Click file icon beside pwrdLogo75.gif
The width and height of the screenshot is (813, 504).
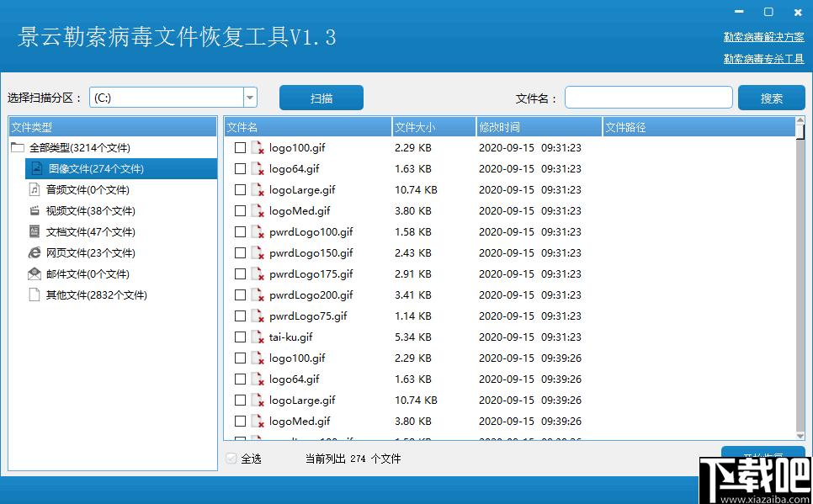258,316
